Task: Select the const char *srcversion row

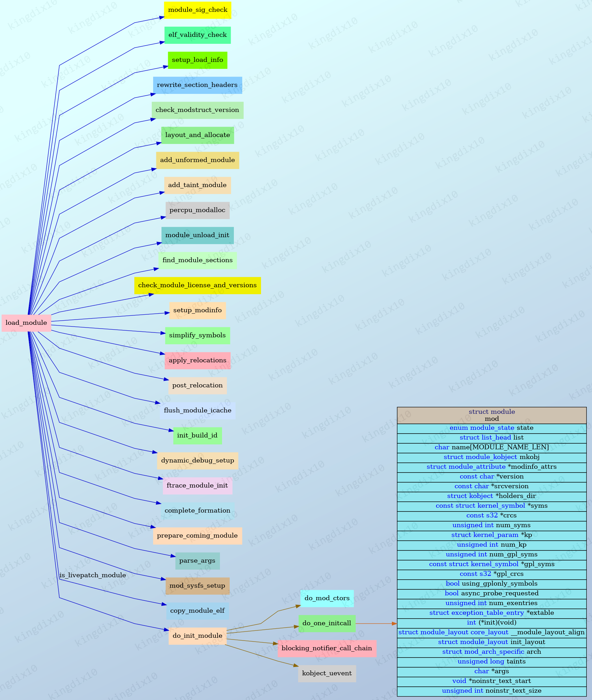Action: coord(492,486)
